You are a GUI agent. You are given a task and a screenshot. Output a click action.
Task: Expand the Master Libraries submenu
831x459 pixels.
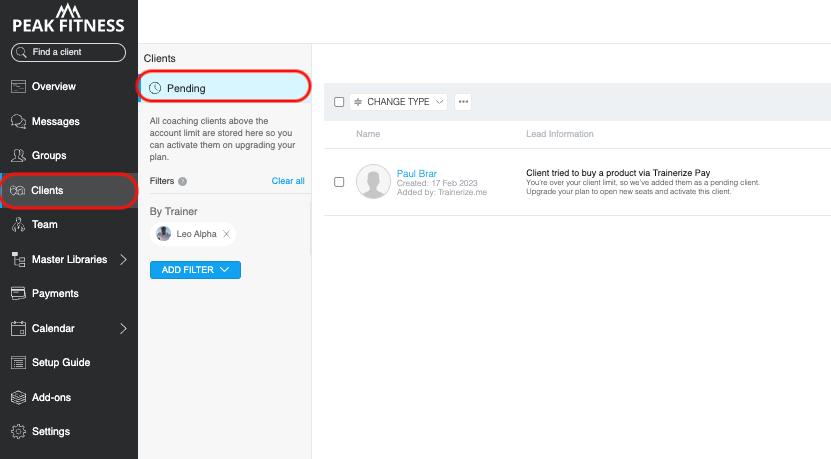point(123,260)
